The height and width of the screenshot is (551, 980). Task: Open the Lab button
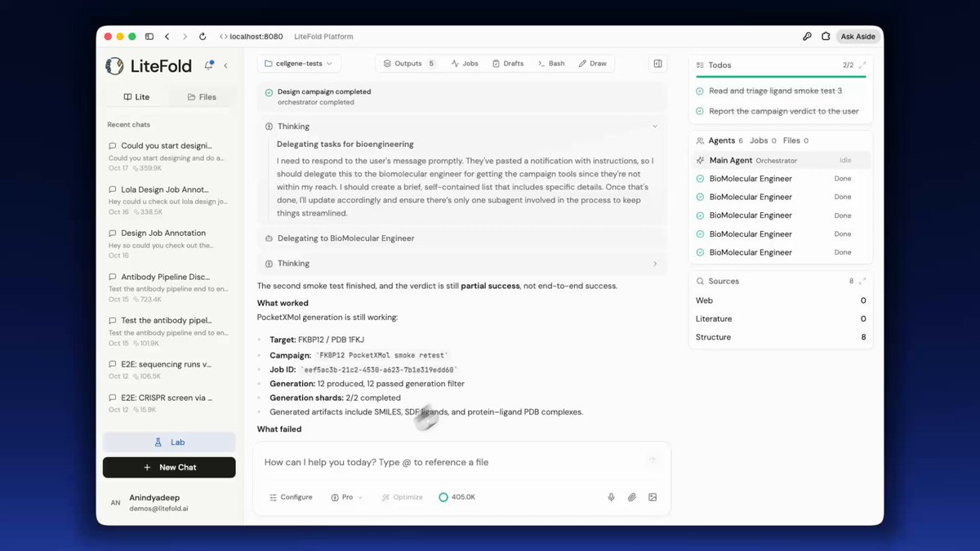tap(169, 442)
